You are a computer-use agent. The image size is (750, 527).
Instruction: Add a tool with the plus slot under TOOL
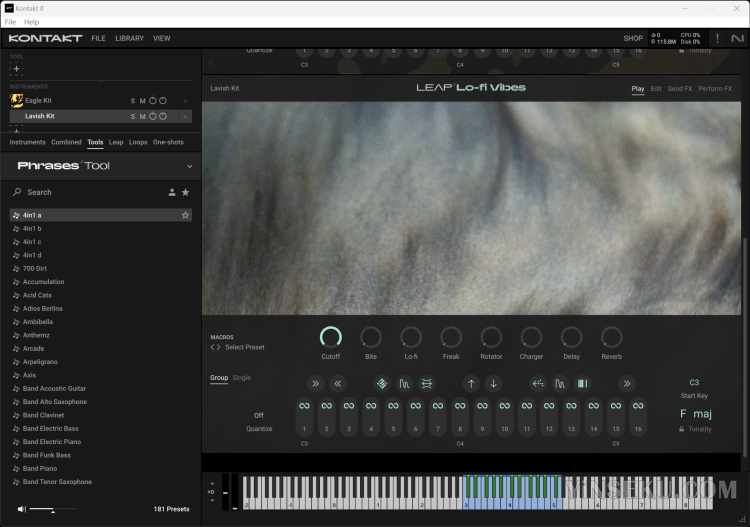[16, 69]
